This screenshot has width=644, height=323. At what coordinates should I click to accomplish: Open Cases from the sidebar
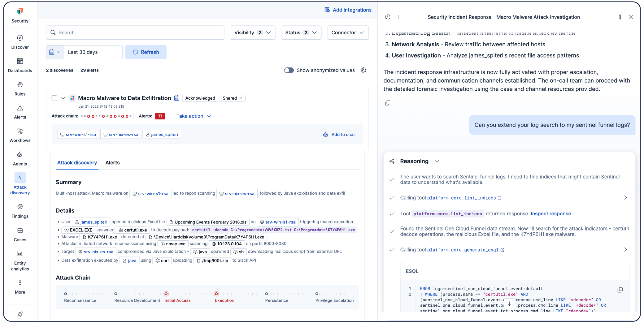[x=20, y=235]
